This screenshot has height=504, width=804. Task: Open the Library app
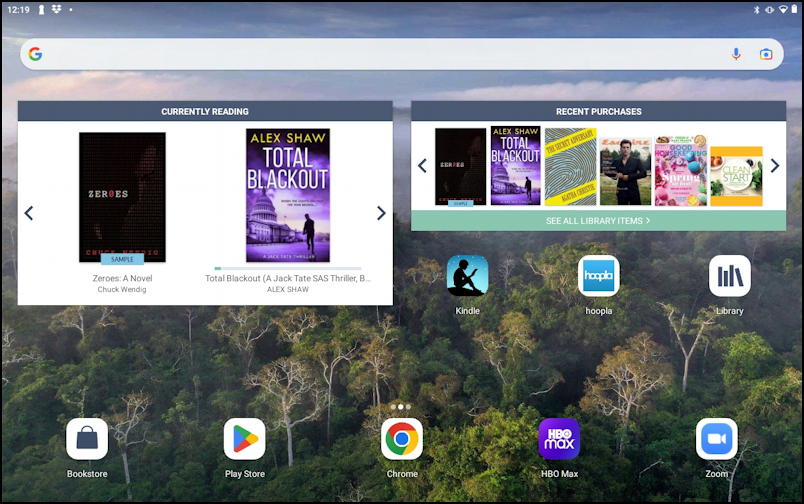coord(730,276)
